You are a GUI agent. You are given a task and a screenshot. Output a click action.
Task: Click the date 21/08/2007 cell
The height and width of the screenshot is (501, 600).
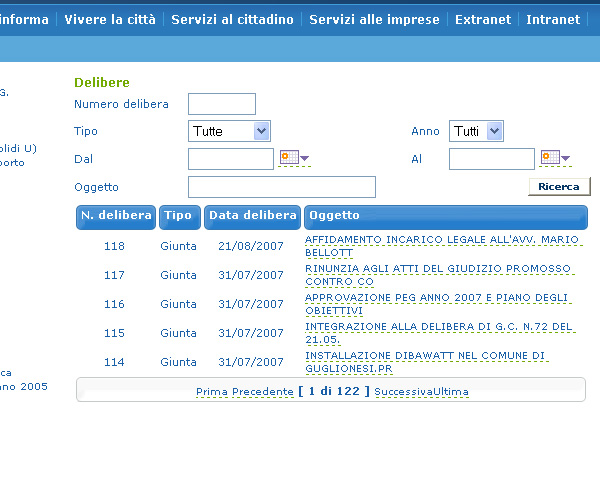pos(251,246)
